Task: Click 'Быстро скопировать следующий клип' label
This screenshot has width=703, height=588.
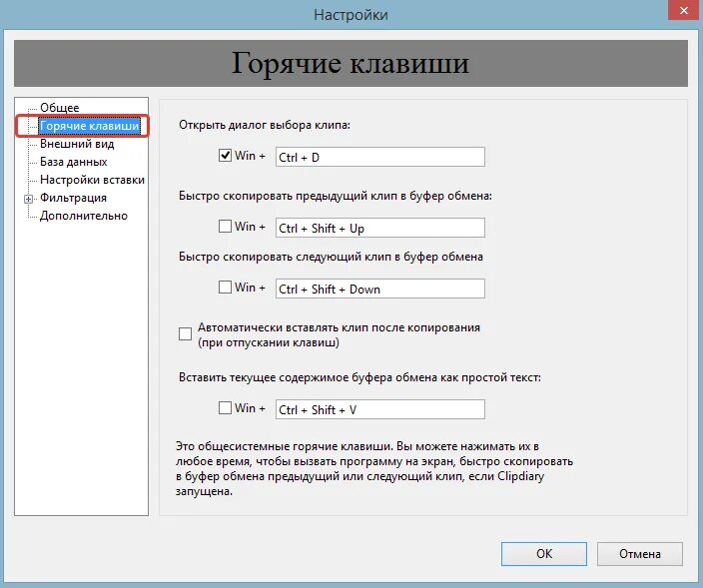Action: [x=331, y=257]
